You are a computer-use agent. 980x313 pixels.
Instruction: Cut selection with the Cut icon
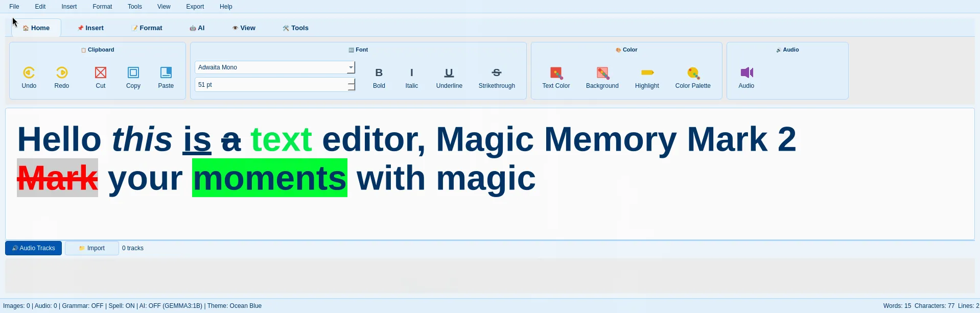pyautogui.click(x=101, y=73)
